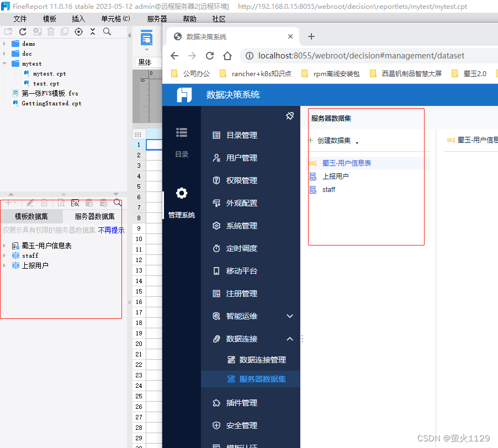The image size is (498, 448).
Task: Collapse the left panel with triangle arrow
Action: coord(129,35)
